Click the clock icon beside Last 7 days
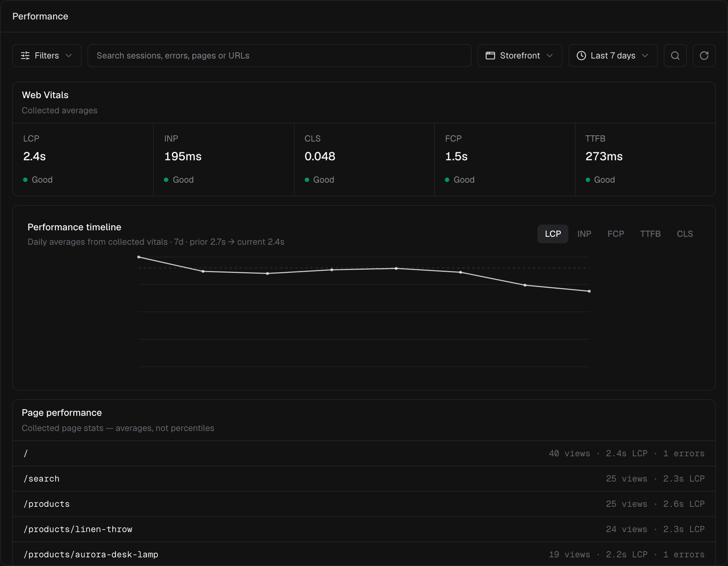 click(x=581, y=56)
